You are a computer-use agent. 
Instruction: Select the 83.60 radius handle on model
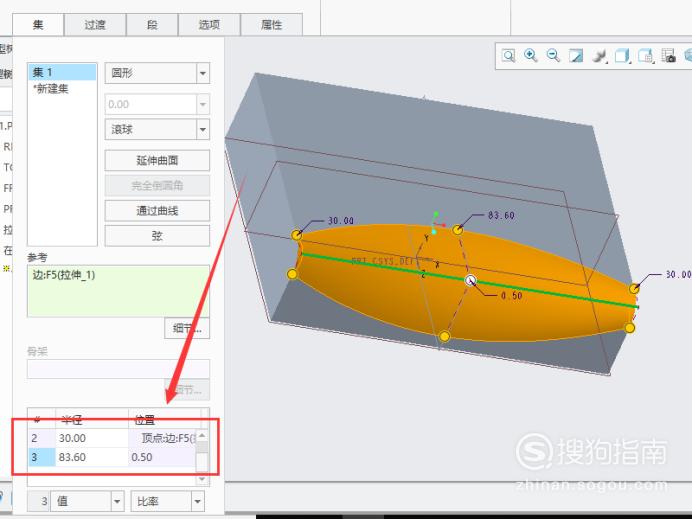pyautogui.click(x=458, y=229)
